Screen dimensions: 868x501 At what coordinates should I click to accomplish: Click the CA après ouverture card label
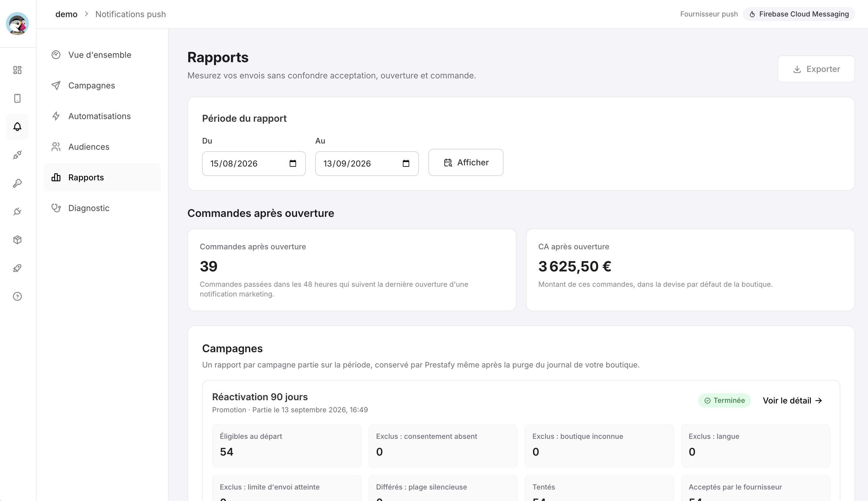click(574, 246)
